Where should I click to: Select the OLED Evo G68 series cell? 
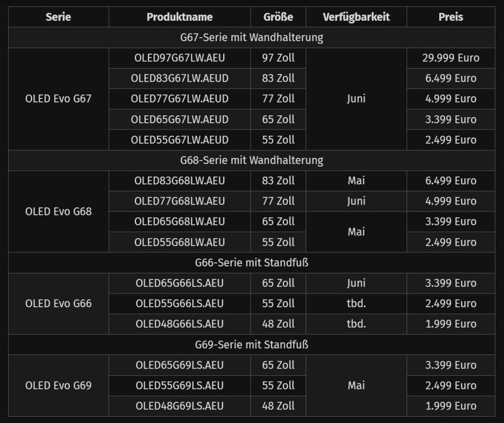tap(58, 211)
